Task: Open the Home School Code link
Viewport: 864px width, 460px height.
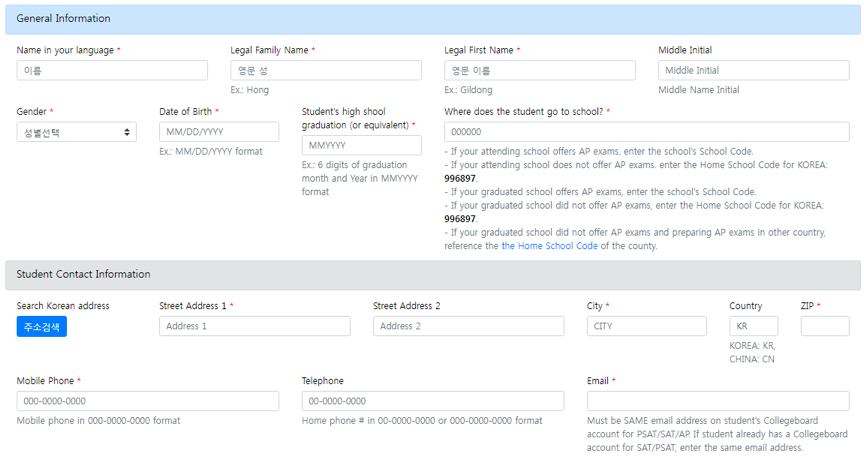Action: (x=549, y=246)
